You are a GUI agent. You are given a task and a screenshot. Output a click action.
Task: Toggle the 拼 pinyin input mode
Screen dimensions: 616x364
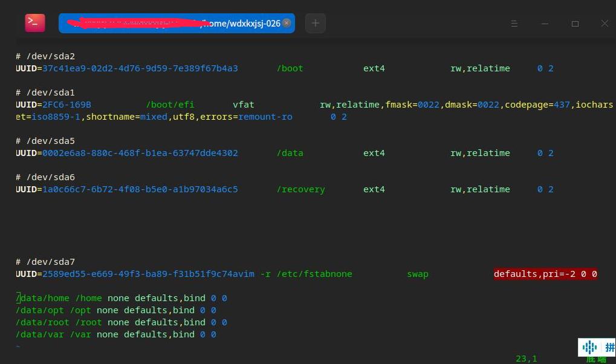pos(609,347)
